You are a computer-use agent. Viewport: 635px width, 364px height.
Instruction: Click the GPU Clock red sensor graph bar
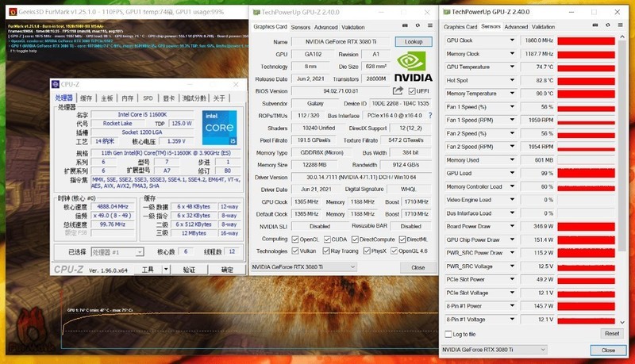click(586, 40)
